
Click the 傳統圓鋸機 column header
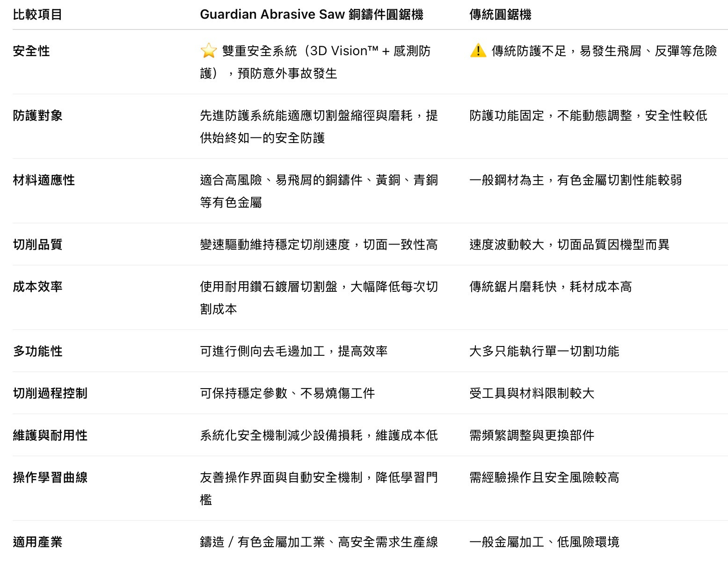point(500,14)
